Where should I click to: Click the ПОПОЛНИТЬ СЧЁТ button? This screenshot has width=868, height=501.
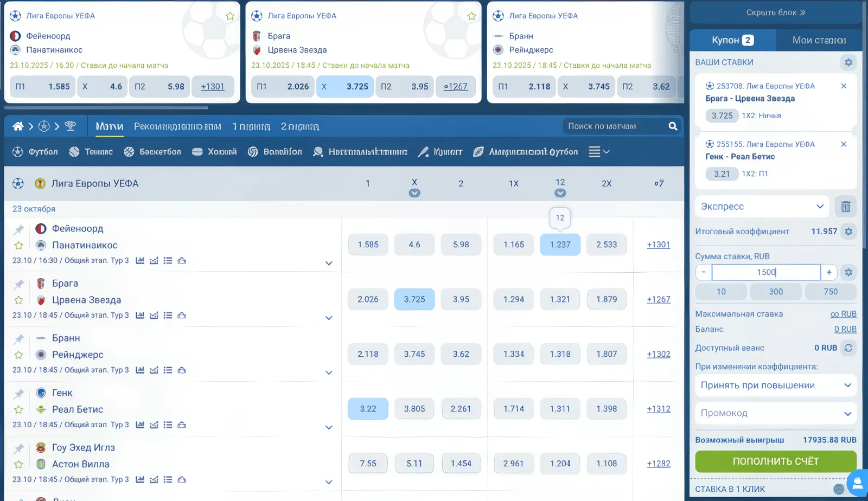pyautogui.click(x=775, y=461)
